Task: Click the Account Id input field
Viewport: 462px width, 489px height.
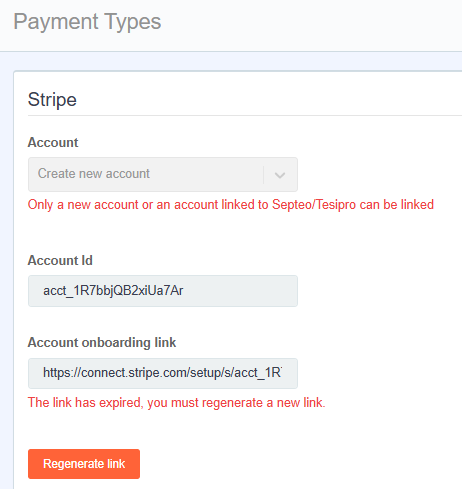Action: [x=163, y=291]
